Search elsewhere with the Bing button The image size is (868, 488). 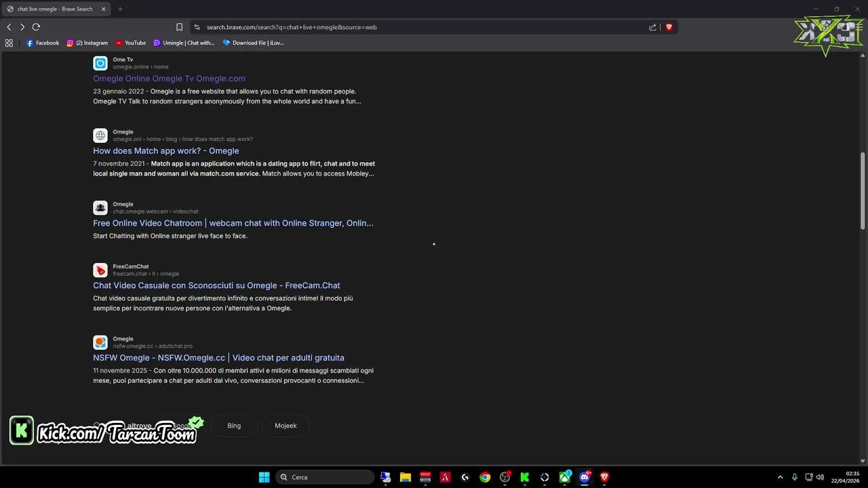point(234,426)
